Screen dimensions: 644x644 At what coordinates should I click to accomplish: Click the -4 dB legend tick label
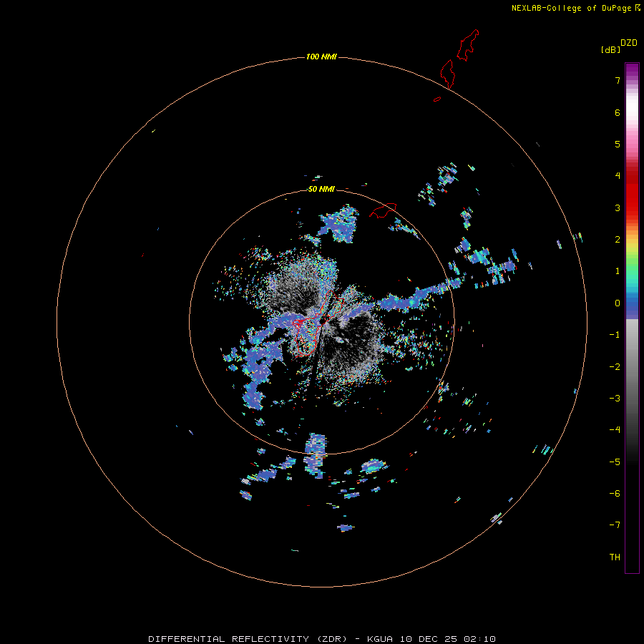click(x=615, y=430)
